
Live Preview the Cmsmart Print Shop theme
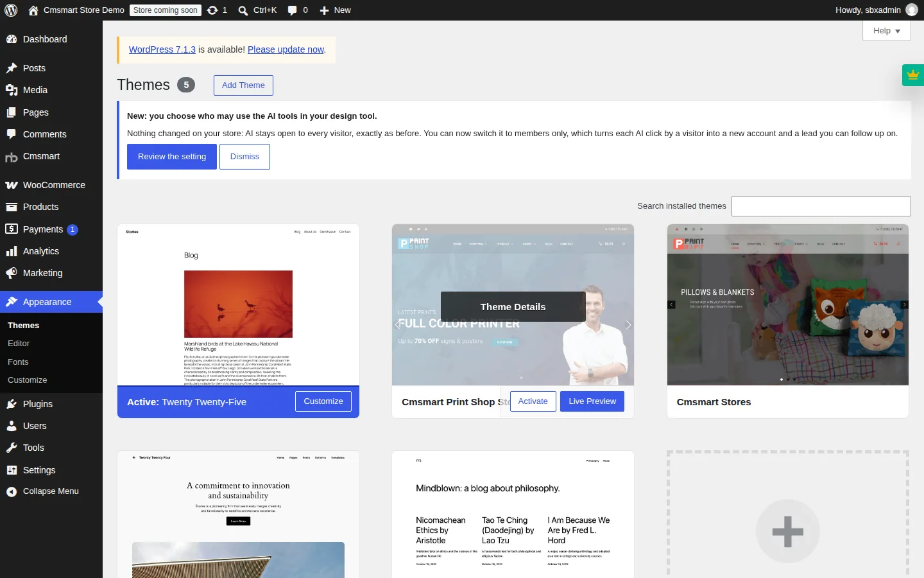pyautogui.click(x=592, y=401)
